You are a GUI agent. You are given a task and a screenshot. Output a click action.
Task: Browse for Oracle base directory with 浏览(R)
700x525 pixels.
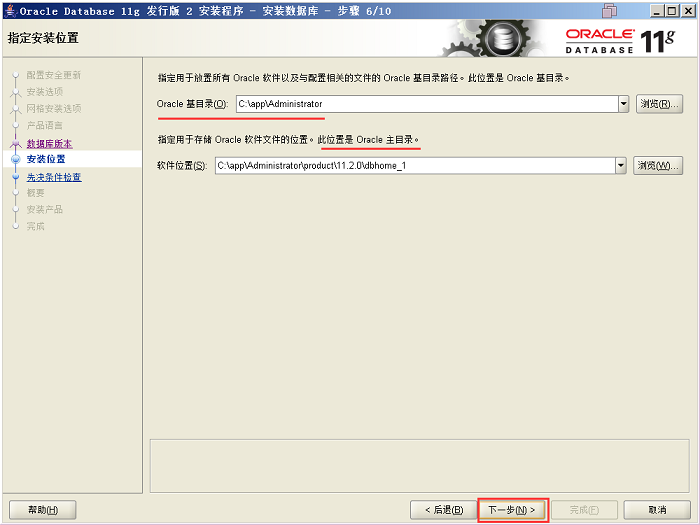(x=659, y=104)
